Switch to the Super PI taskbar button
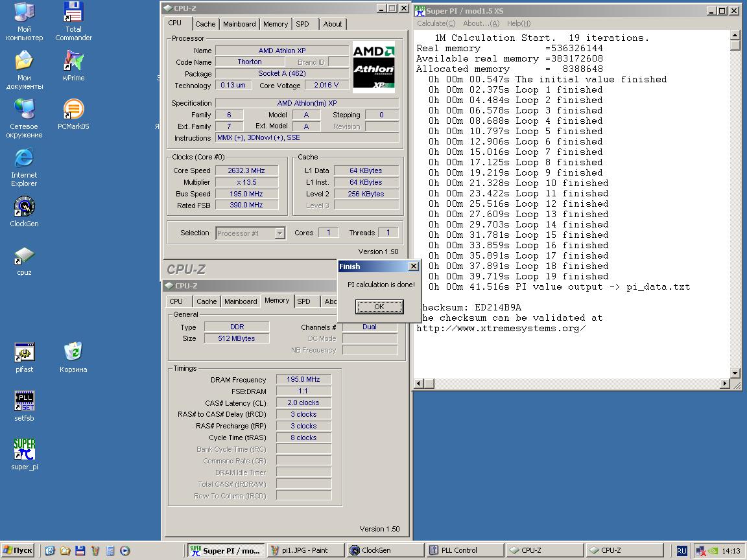747x560 pixels. coord(225,550)
